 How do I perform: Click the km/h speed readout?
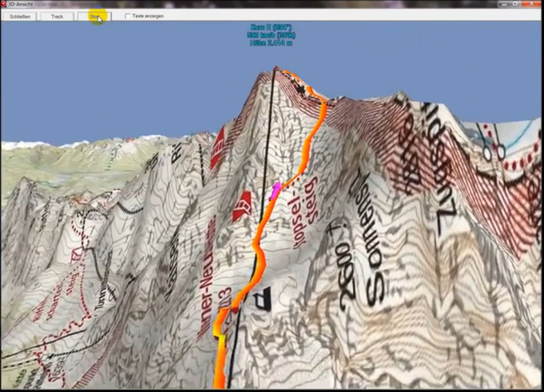point(271,35)
